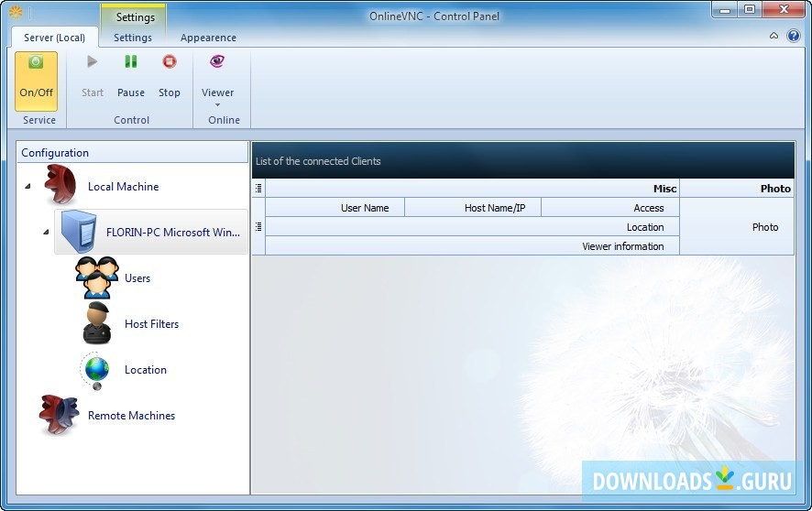Click the Location globe icon

[x=95, y=370]
